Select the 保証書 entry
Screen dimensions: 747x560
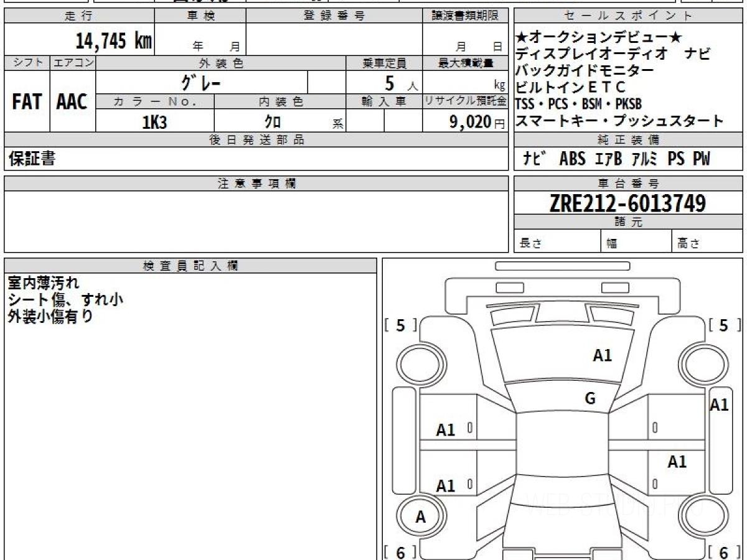[32, 159]
